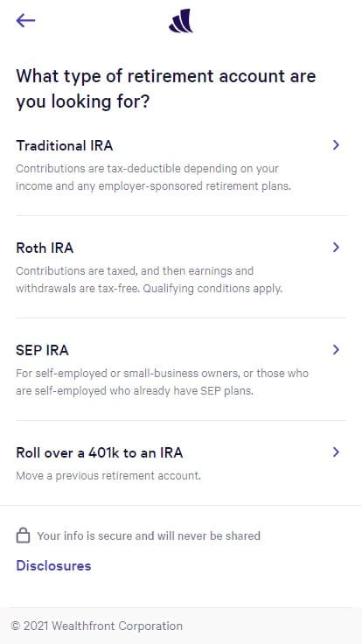The width and height of the screenshot is (362, 644).
Task: Open the chevron beside Roth IRA
Action: (336, 248)
